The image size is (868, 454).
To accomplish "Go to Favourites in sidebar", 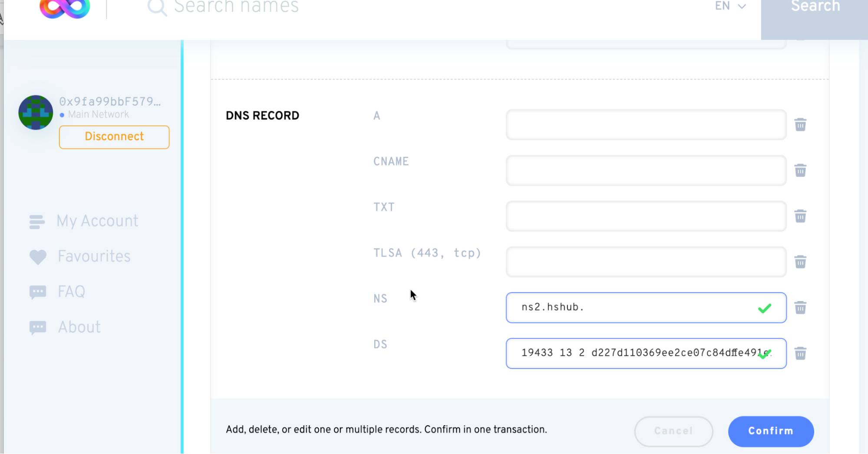I will click(x=94, y=257).
